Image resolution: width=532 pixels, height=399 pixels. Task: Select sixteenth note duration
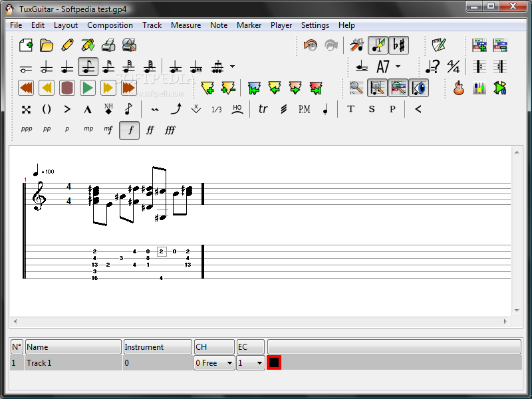click(108, 67)
